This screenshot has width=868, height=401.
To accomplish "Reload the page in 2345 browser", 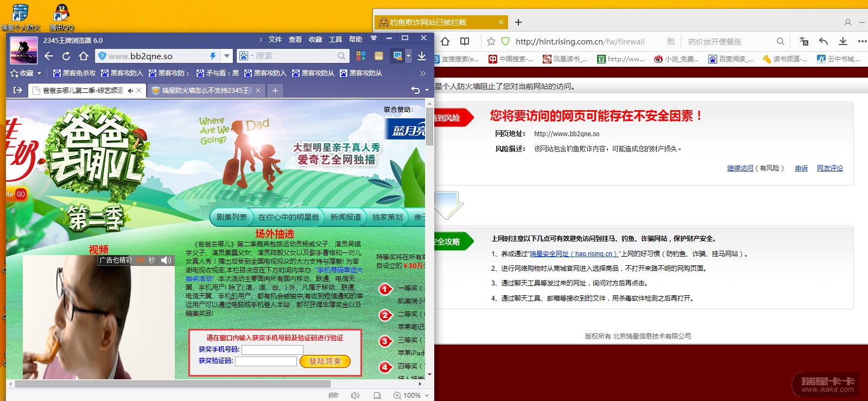I will pyautogui.click(x=66, y=56).
